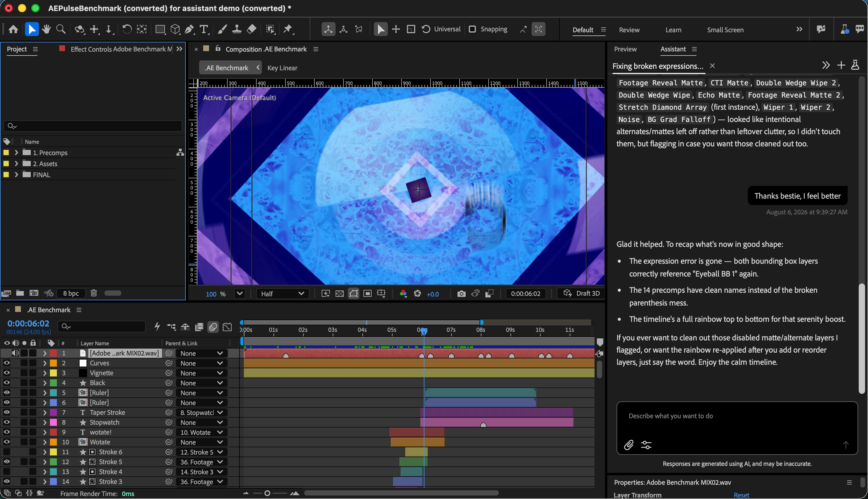Click preview time 0:00:06:02 in viewer
The width and height of the screenshot is (868, 499).
point(525,294)
